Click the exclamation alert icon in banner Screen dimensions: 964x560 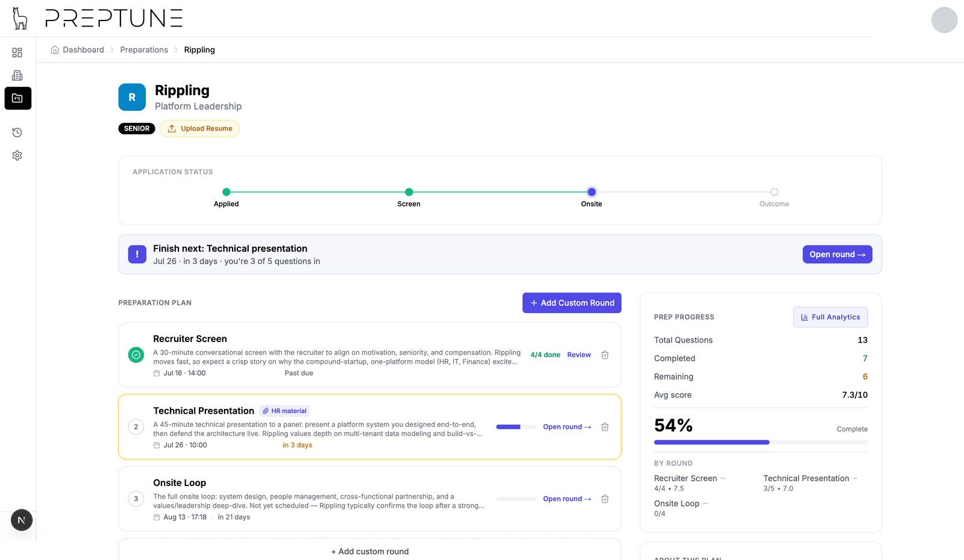(x=137, y=254)
